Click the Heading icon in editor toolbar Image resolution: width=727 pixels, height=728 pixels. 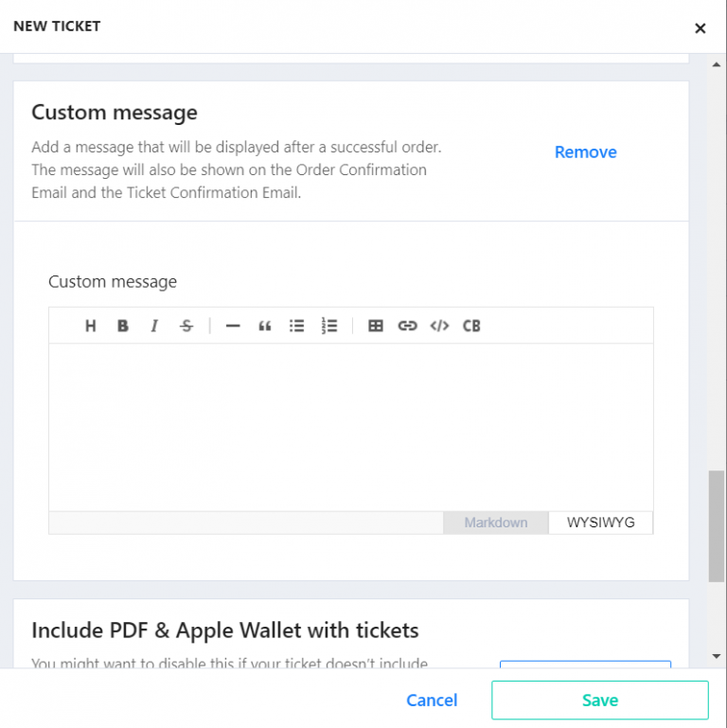click(91, 326)
